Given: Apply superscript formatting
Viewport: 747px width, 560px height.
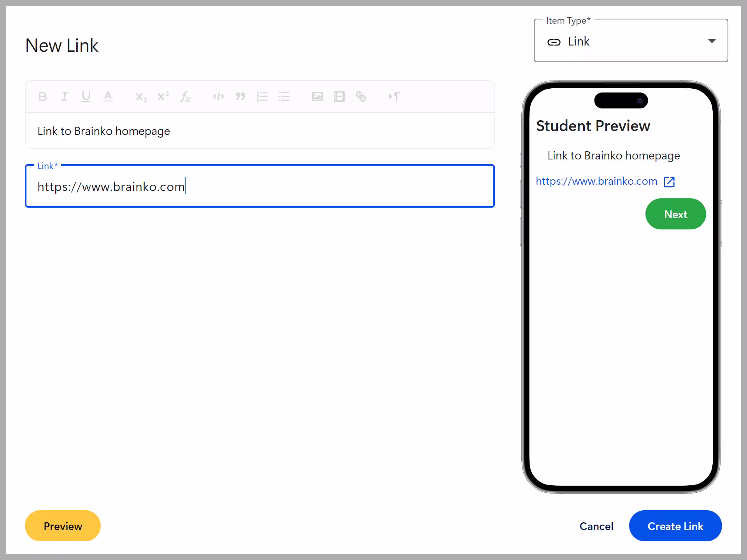Looking at the screenshot, I should coord(163,96).
